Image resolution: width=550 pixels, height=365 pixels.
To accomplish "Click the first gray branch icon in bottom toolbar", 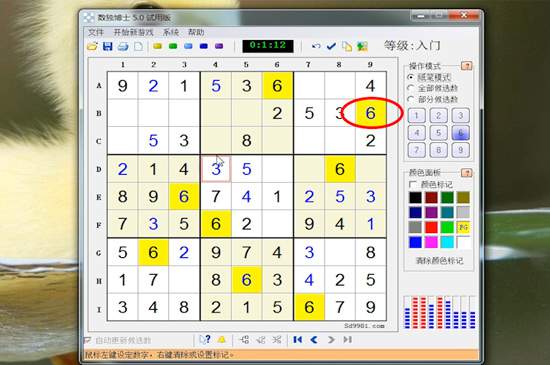I will click(x=244, y=339).
